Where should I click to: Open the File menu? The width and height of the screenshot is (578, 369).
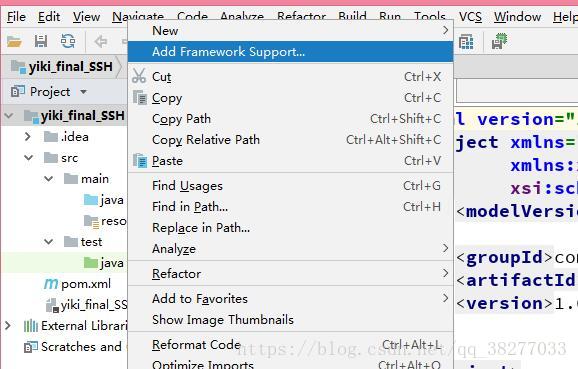coord(17,17)
